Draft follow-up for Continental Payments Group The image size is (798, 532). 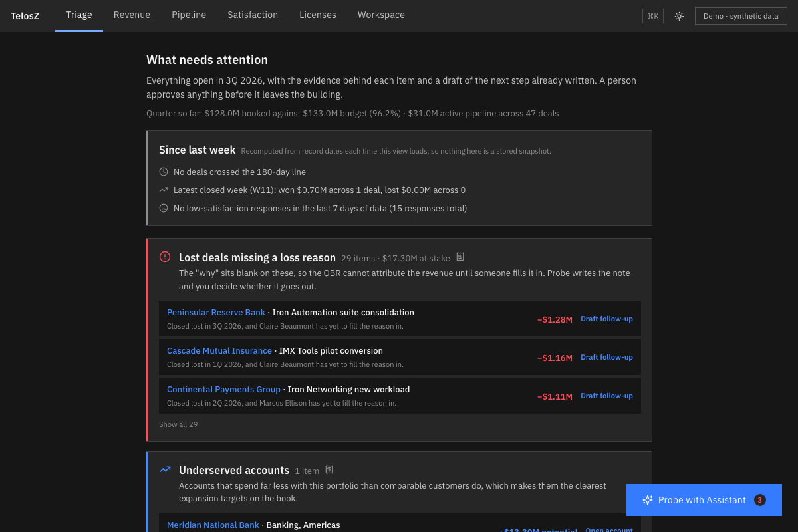pyautogui.click(x=606, y=396)
